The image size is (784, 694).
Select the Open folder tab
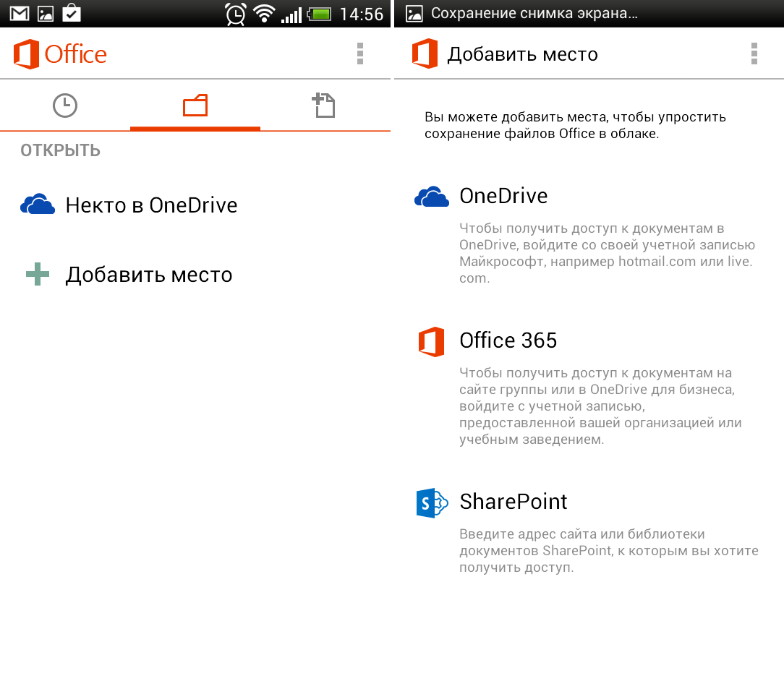pos(195,106)
